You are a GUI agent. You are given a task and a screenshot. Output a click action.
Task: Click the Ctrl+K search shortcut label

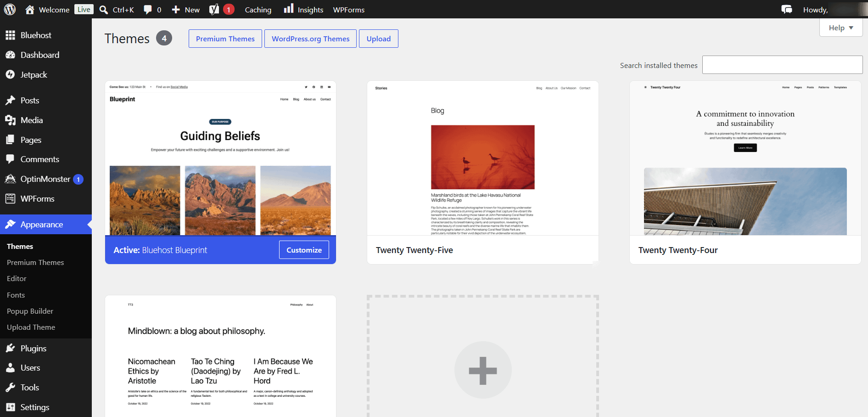tap(123, 10)
